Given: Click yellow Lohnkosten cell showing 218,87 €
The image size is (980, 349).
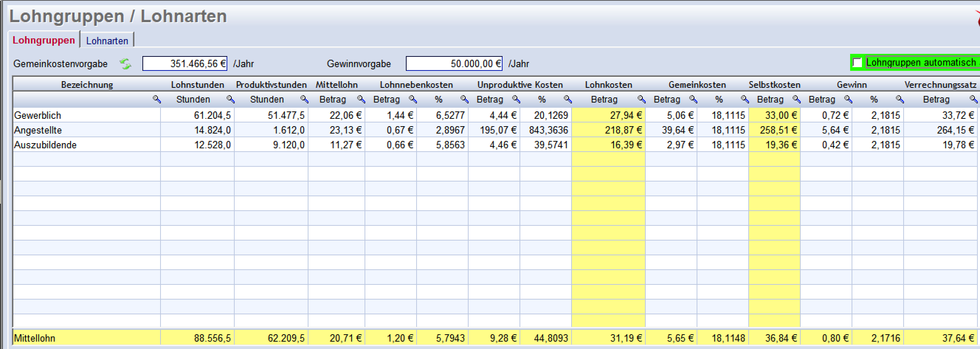Looking at the screenshot, I should (x=608, y=130).
